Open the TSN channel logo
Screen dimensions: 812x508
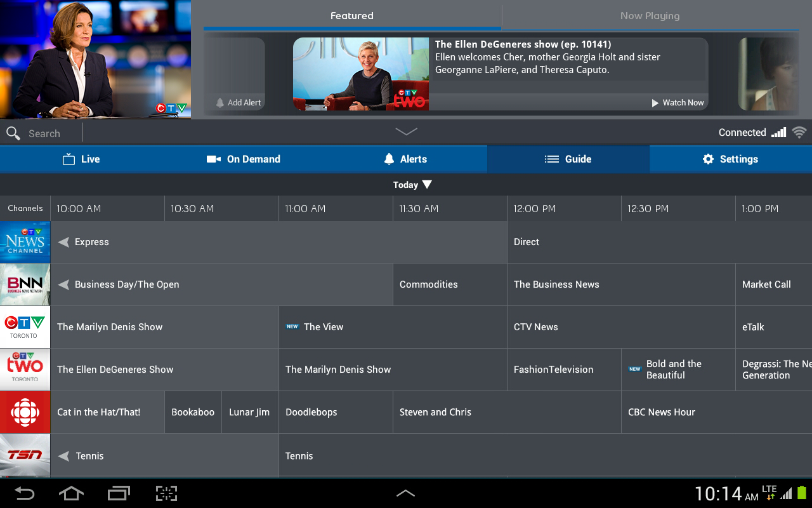coord(25,455)
